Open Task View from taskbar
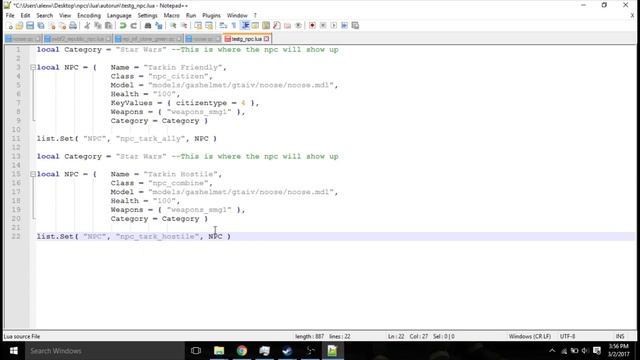The image size is (640, 360). [196, 351]
